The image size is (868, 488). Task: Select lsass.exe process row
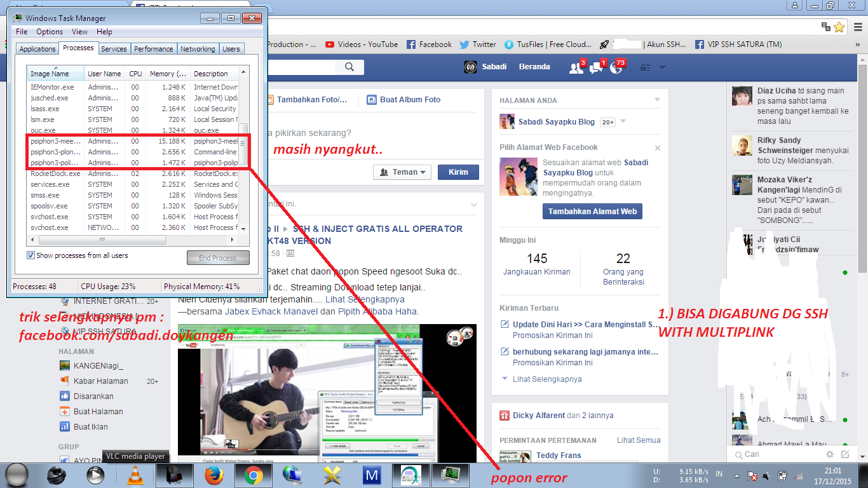pos(132,109)
